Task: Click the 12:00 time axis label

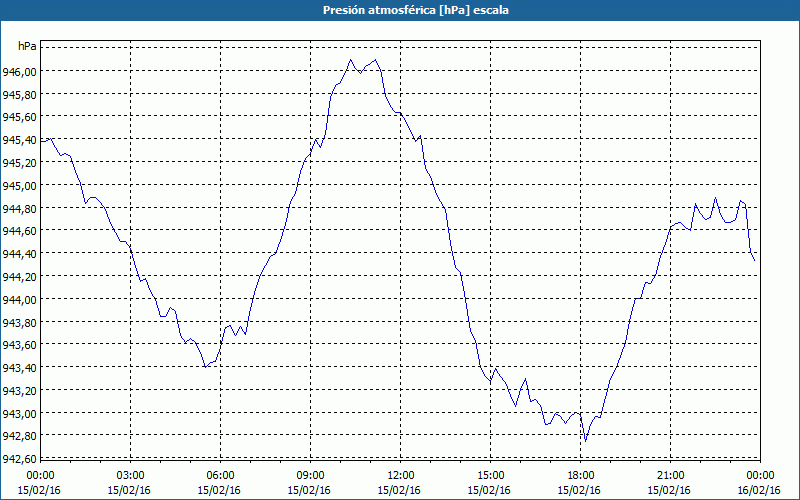Action: pos(401,476)
